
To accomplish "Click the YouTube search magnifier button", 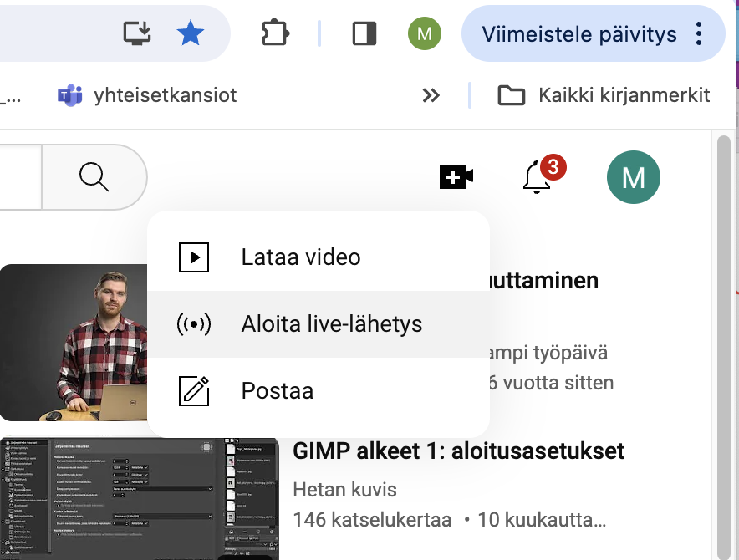I will click(x=94, y=177).
